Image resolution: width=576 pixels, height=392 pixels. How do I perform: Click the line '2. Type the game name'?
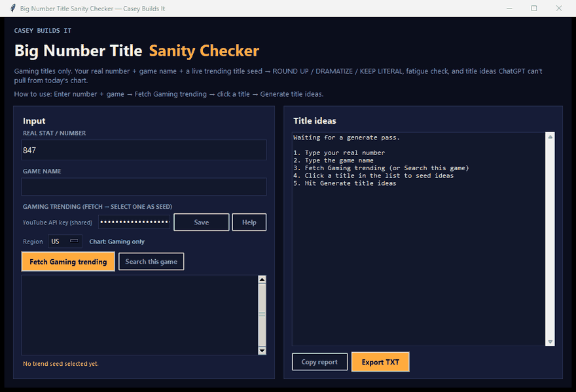(333, 160)
